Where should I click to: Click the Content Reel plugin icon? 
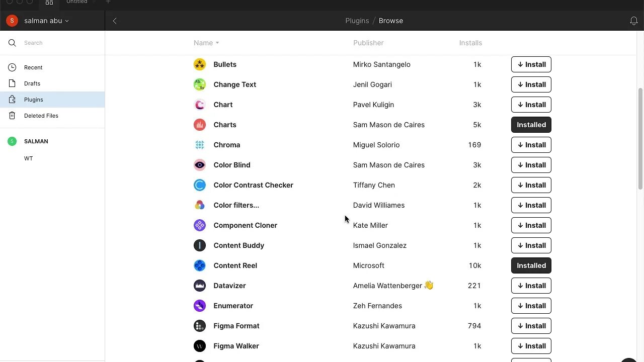point(200,265)
